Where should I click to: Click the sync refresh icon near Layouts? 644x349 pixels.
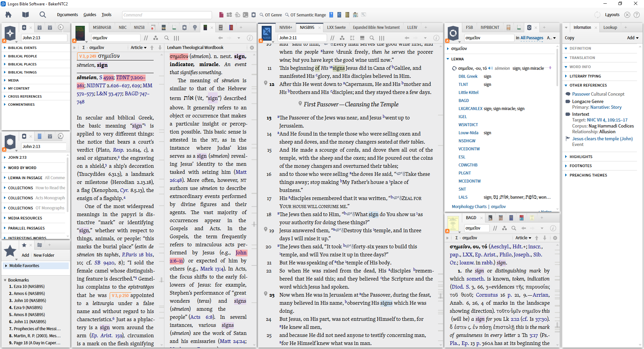(597, 15)
